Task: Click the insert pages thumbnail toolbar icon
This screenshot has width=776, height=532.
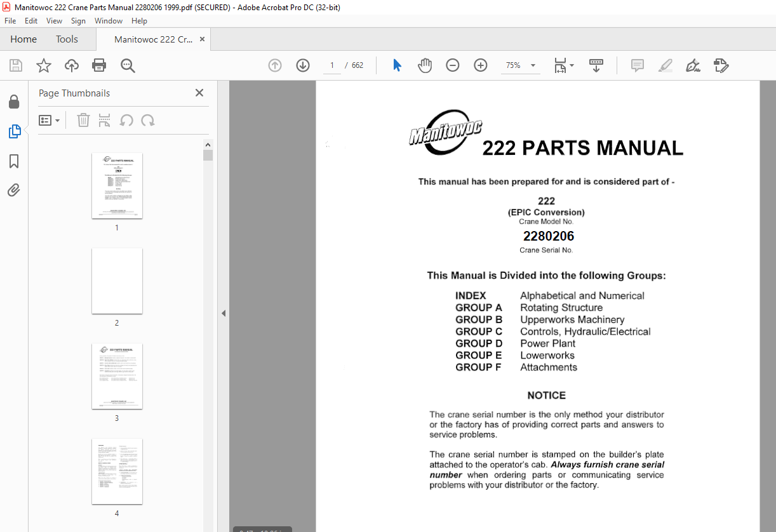Action: pyautogui.click(x=105, y=121)
